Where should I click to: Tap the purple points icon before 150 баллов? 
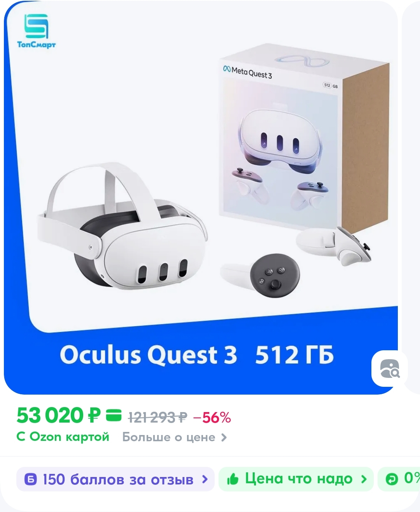(x=30, y=479)
